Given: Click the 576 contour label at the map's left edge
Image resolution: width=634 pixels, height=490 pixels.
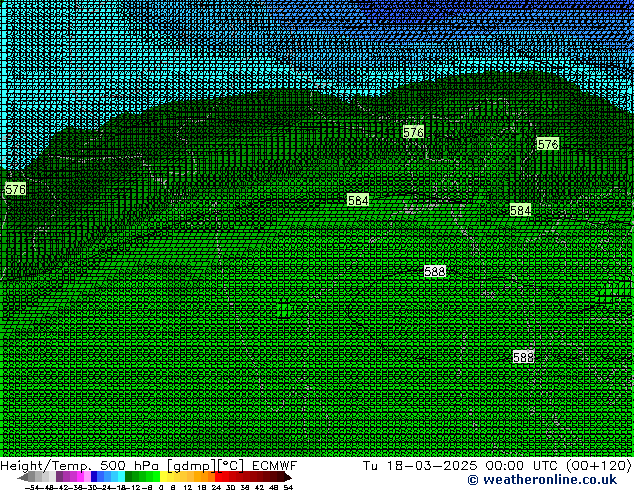Looking at the screenshot, I should point(15,189).
